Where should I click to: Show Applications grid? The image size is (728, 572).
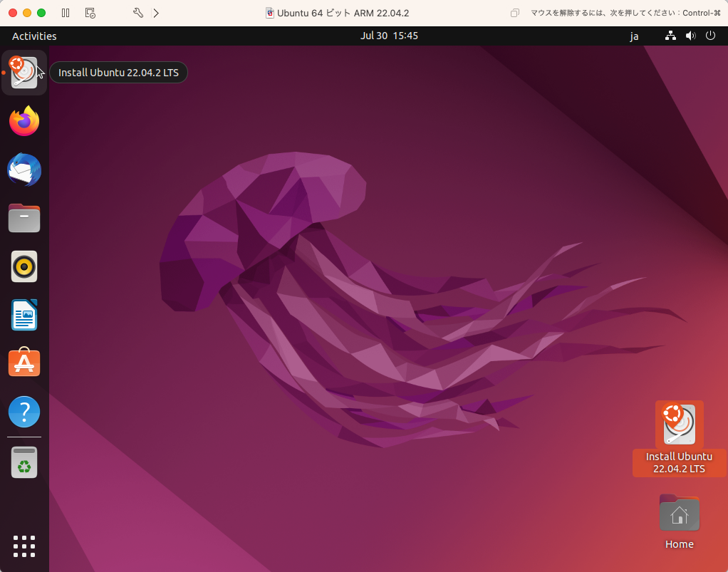(x=24, y=546)
